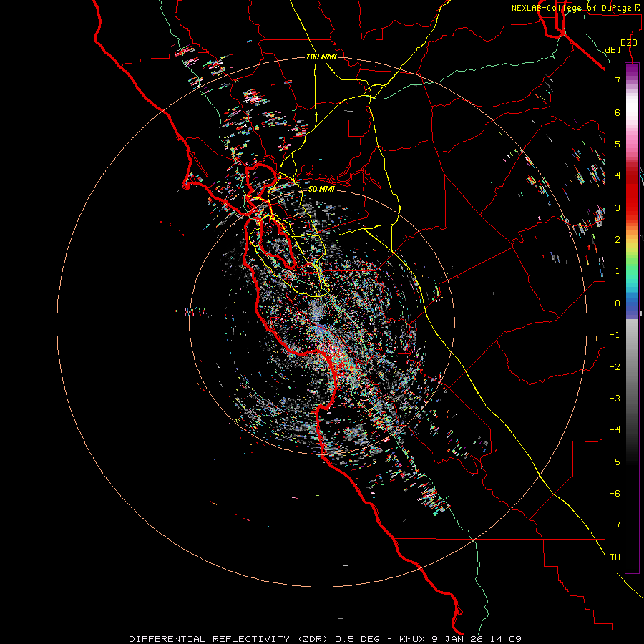
Task: Click the -3 tick label on the color scale
Action: 615,398
